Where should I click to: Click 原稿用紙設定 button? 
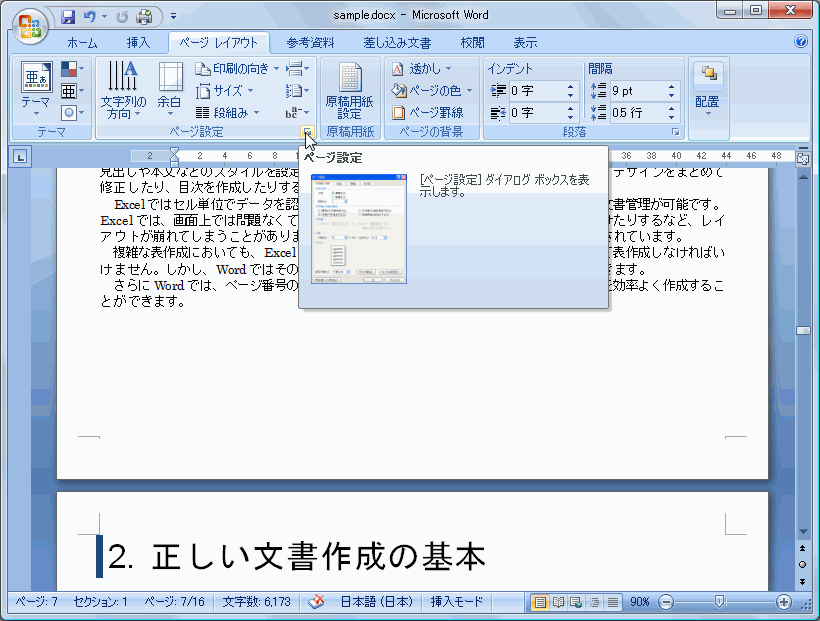point(349,91)
